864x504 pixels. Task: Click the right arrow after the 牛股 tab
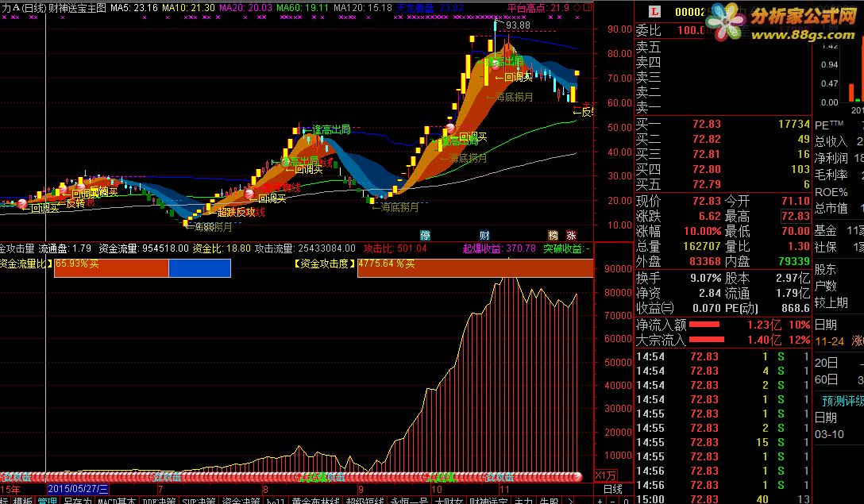coord(569,500)
